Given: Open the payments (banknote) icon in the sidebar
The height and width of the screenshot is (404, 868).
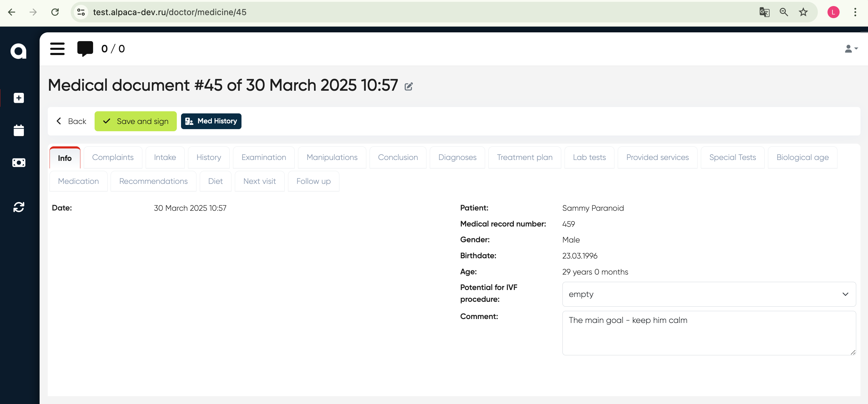Looking at the screenshot, I should click(18, 162).
